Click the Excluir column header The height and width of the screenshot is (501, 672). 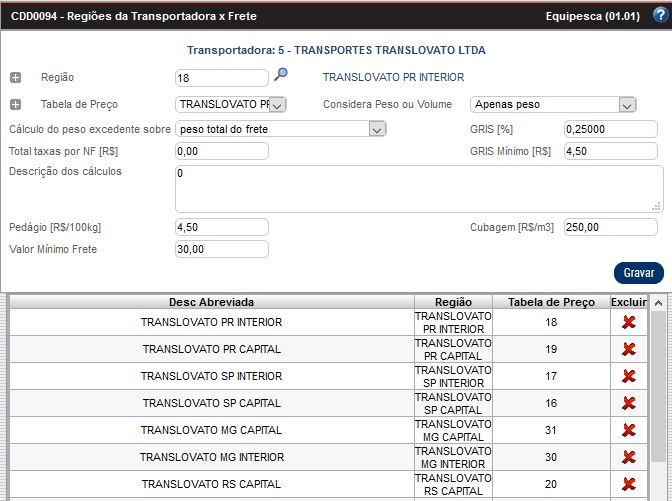[x=629, y=302]
